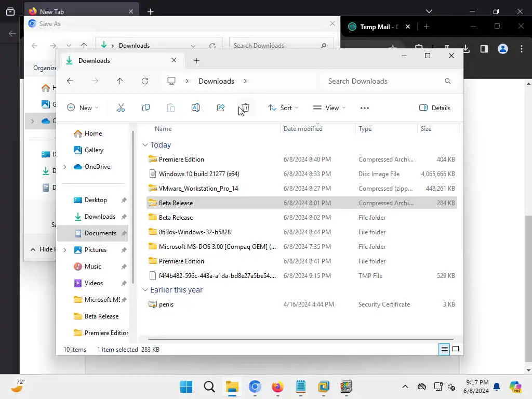Click the Copy icon in Explorer toolbar
The height and width of the screenshot is (399, 532).
(x=146, y=108)
